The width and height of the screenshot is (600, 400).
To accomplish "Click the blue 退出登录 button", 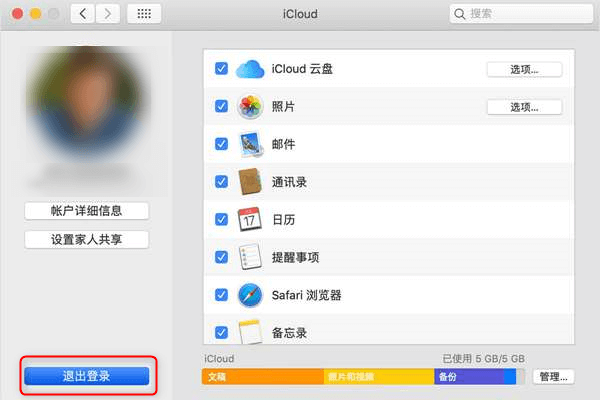I will click(x=86, y=376).
